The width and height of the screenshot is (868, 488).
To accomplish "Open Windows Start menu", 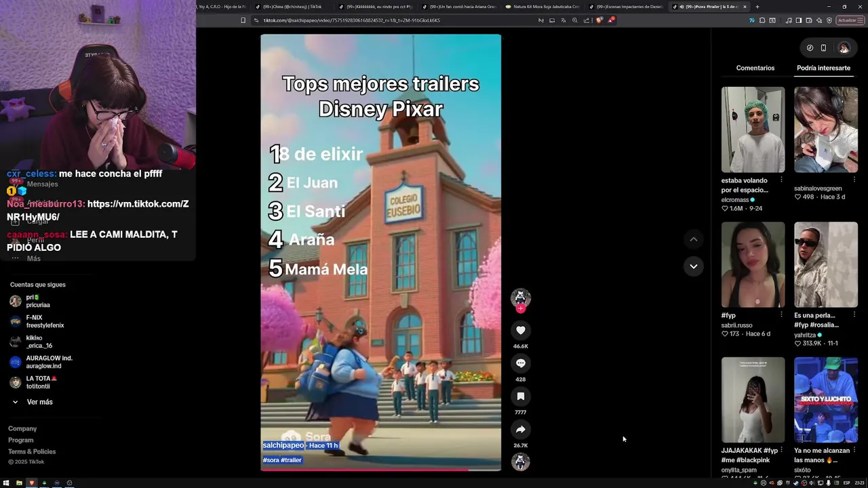I will 6,483.
